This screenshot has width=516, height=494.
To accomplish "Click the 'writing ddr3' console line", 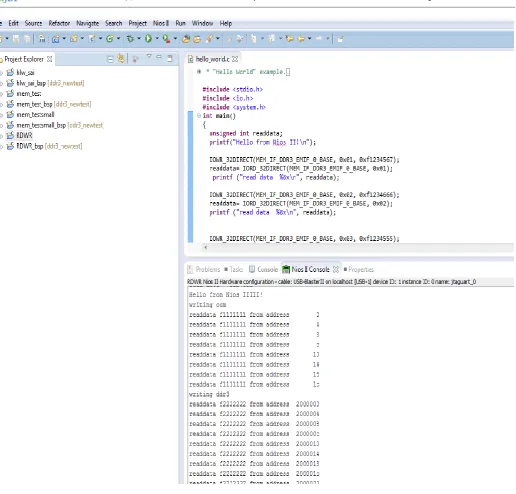I will (x=209, y=394).
